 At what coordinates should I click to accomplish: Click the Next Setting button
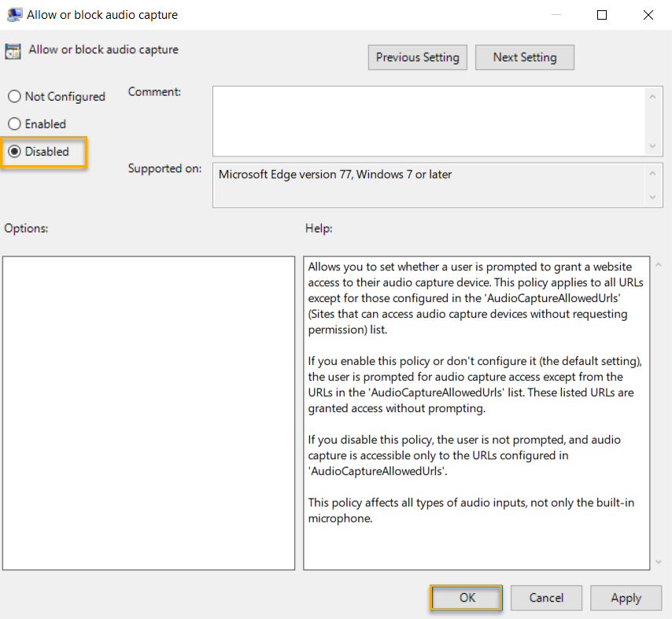pos(524,57)
